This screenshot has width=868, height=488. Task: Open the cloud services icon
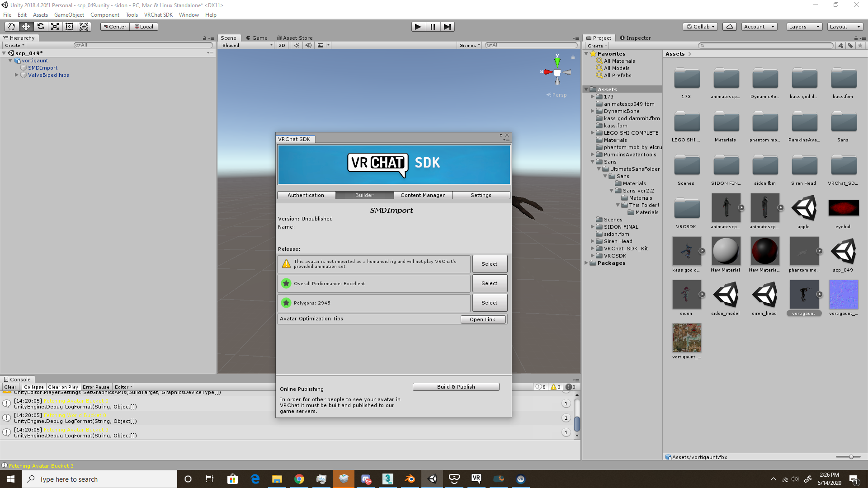click(730, 27)
